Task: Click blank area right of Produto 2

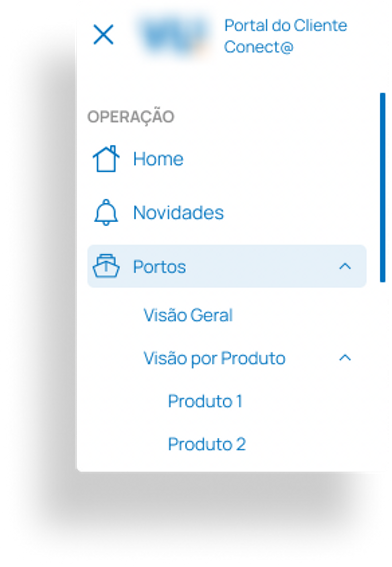Action: [x=307, y=444]
